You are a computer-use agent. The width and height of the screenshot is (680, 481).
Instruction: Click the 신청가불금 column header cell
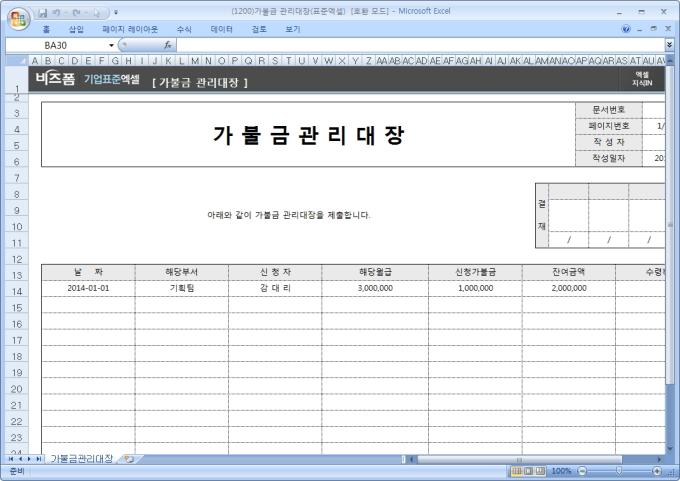pyautogui.click(x=475, y=272)
